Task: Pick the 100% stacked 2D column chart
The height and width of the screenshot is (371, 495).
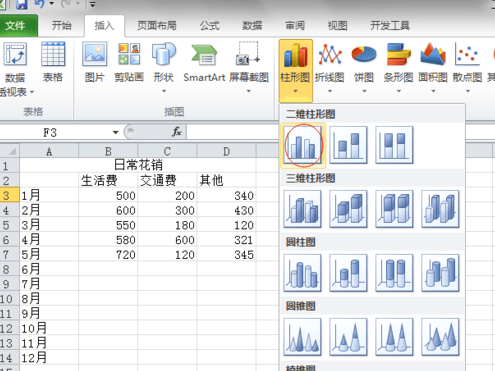Action: pos(394,145)
